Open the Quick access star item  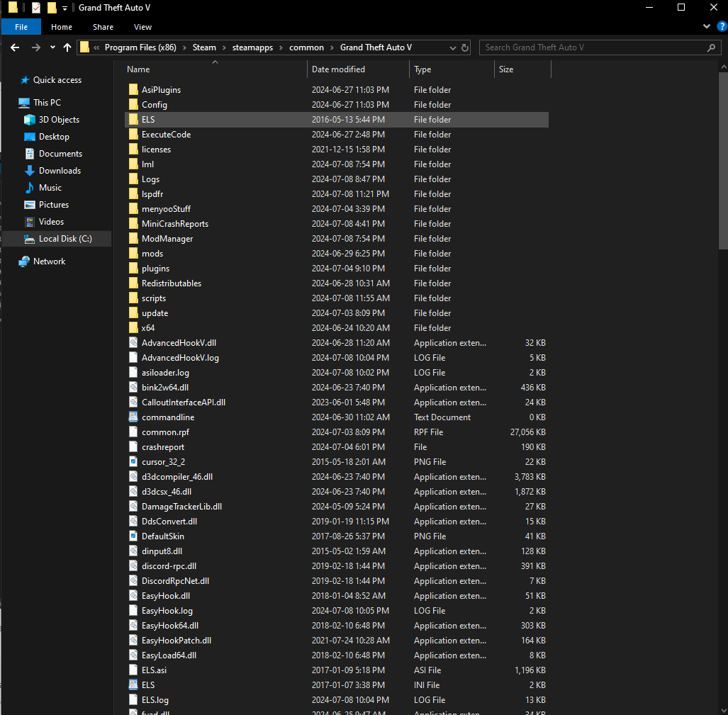pos(57,80)
